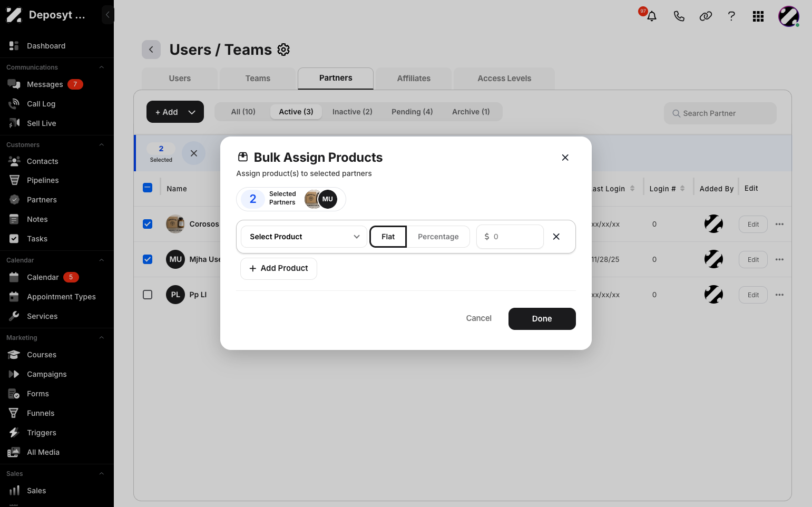
Task: Collapse the Calendar sidebar section
Action: click(102, 260)
